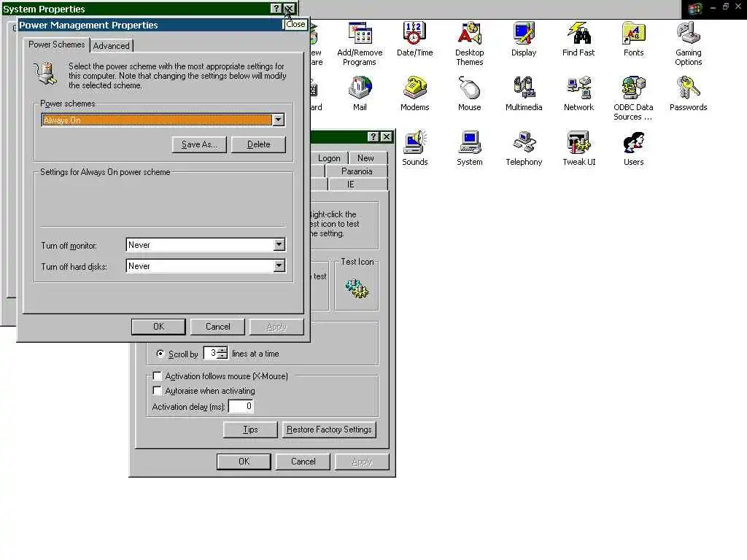
Task: Open the Tweak UI icon
Action: tap(578, 148)
